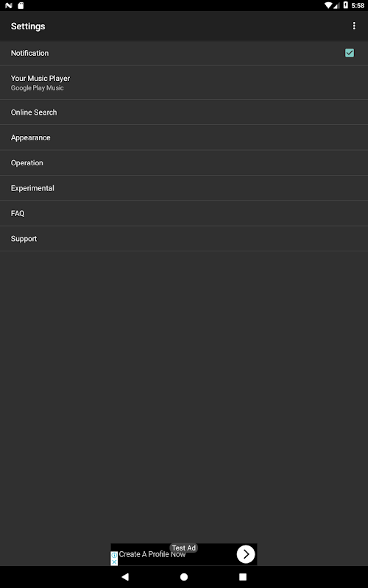Image resolution: width=368 pixels, height=588 pixels.
Task: Go to Operation settings
Action: point(184,162)
